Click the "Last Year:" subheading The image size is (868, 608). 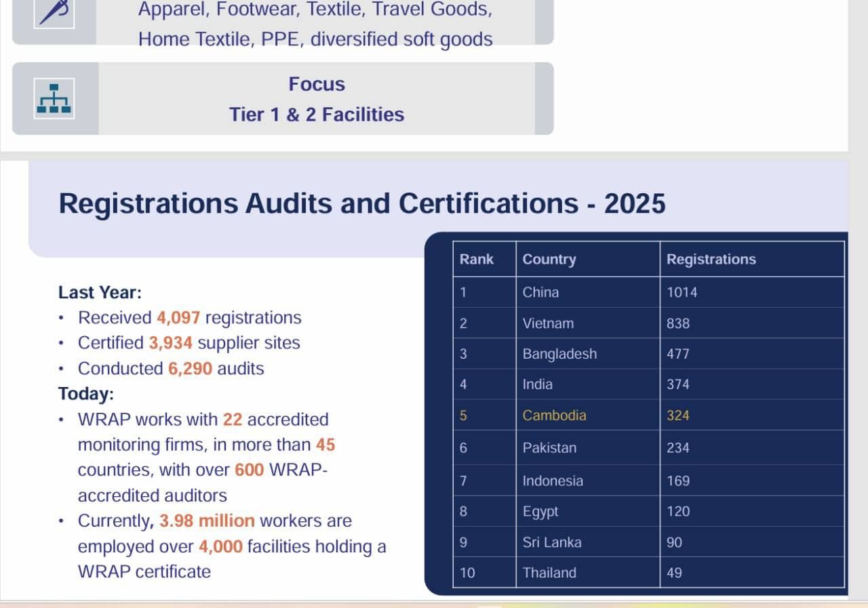[x=100, y=293]
